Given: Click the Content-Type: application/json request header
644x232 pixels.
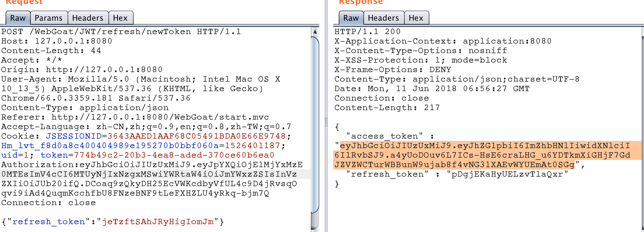Looking at the screenshot, I should pos(85,108).
